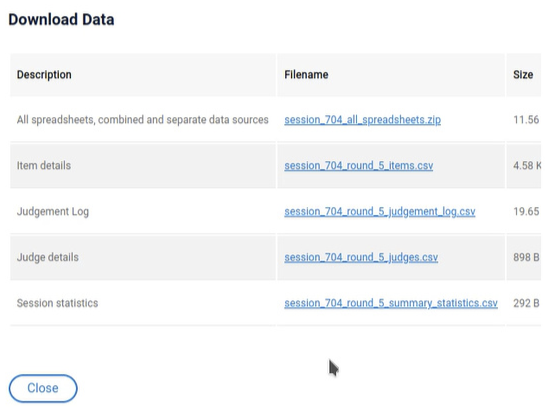Download session_704_all_spreadsheets.zip file
545x411 pixels.
pyautogui.click(x=362, y=120)
